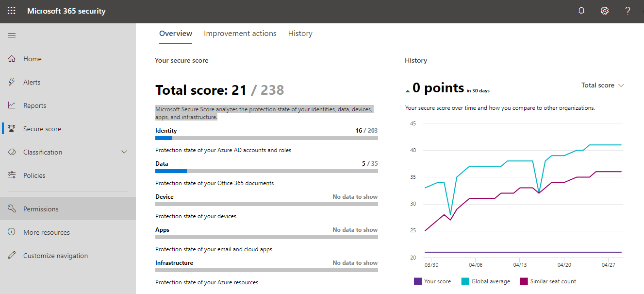Screen dimensions: 644x294
Task: Click the Secure score trophy icon
Action: click(x=12, y=129)
